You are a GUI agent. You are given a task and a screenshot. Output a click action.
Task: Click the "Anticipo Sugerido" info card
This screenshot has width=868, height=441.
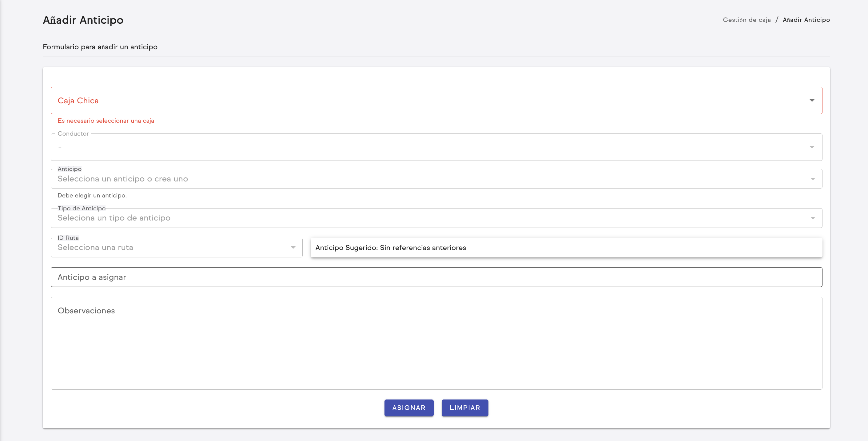point(566,248)
